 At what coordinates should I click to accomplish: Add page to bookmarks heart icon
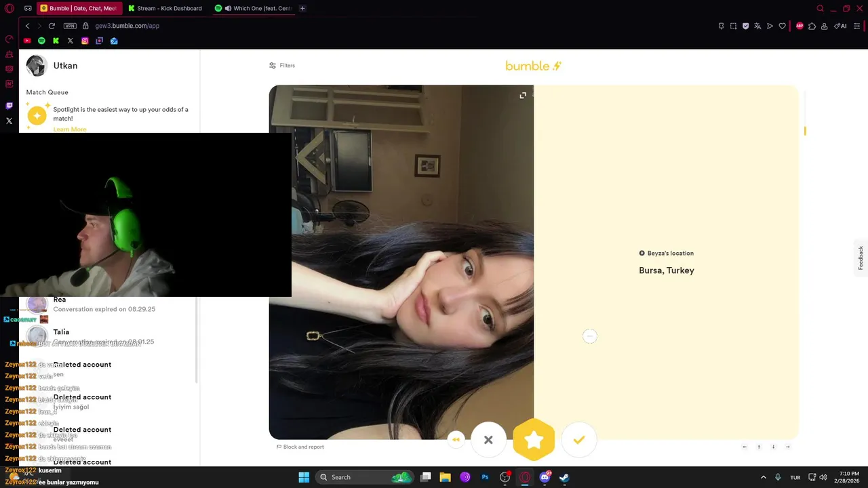pos(782,26)
